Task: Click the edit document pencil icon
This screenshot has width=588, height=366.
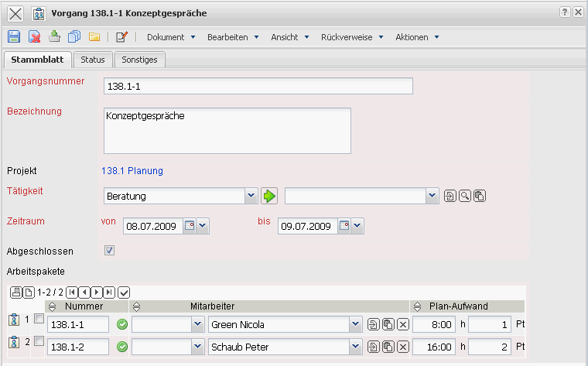Action: (121, 36)
